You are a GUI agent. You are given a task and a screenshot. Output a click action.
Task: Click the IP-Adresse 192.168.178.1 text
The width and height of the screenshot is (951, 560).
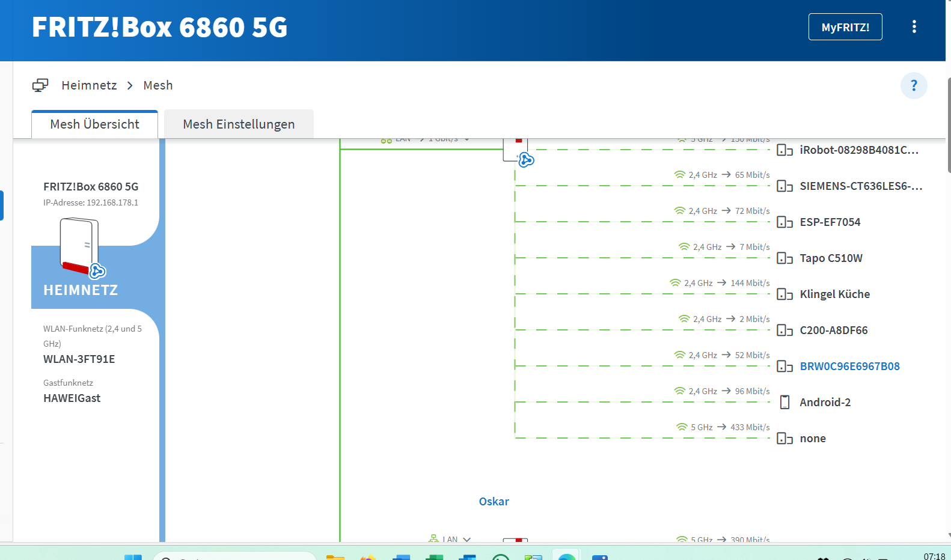point(91,202)
